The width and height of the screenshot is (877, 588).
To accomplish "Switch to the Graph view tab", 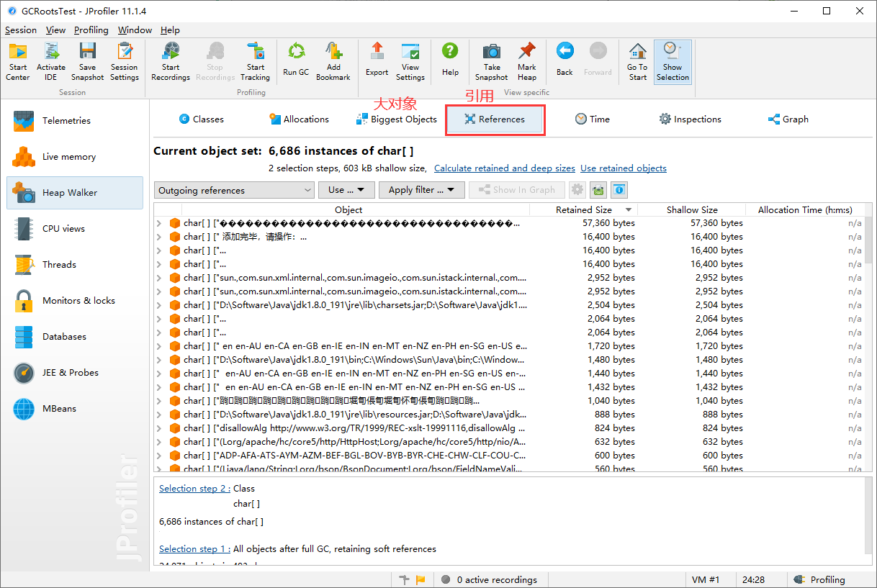I will point(788,119).
